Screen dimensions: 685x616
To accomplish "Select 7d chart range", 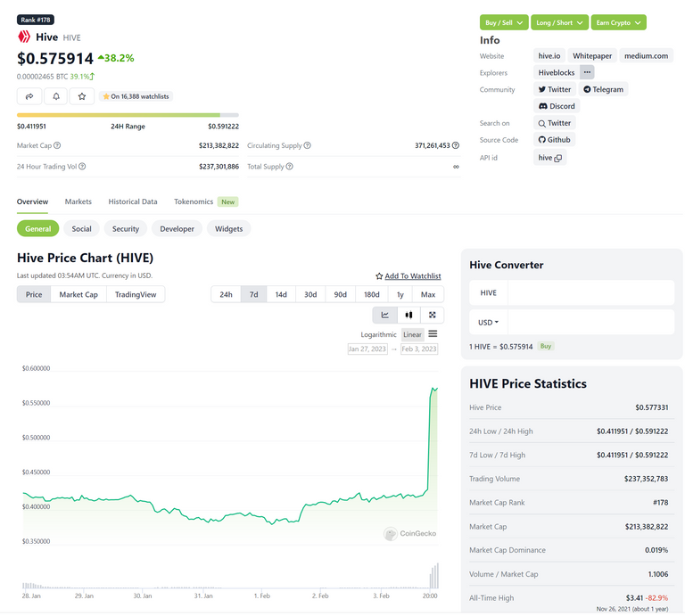I will [x=254, y=295].
